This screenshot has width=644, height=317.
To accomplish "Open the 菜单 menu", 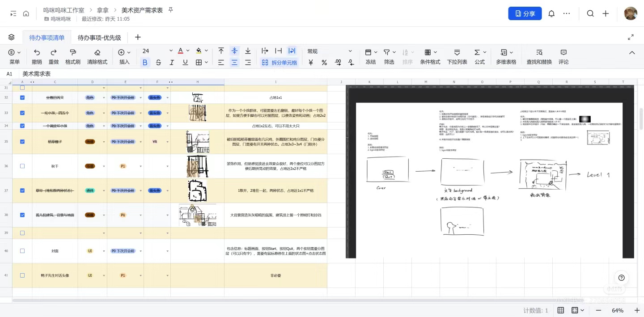I will (x=14, y=56).
